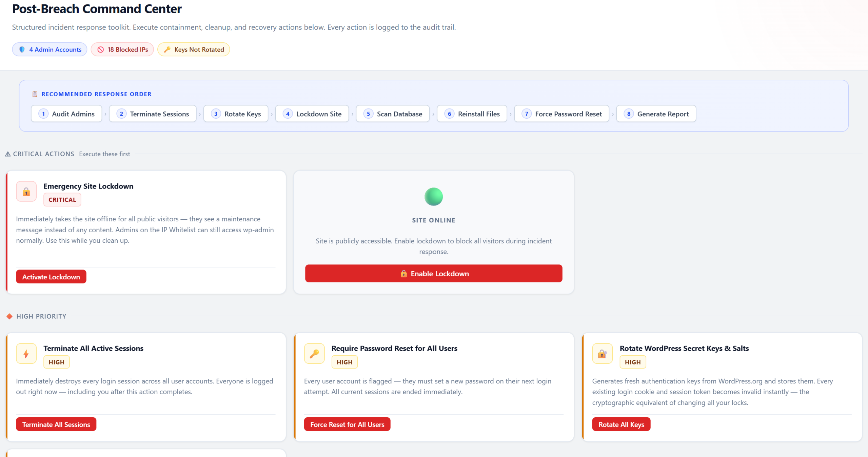Click Force Reset for All Users
Image resolution: width=868 pixels, height=457 pixels.
click(x=347, y=424)
